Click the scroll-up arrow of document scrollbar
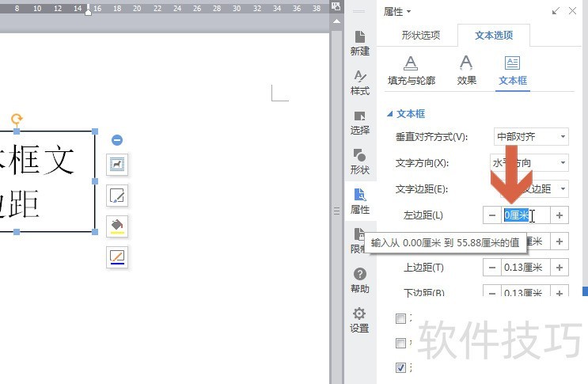 tap(336, 21)
